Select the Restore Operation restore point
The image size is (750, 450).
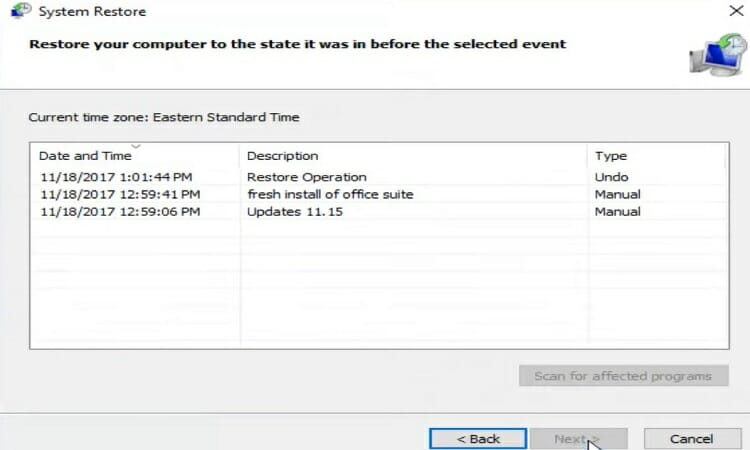pos(307,177)
